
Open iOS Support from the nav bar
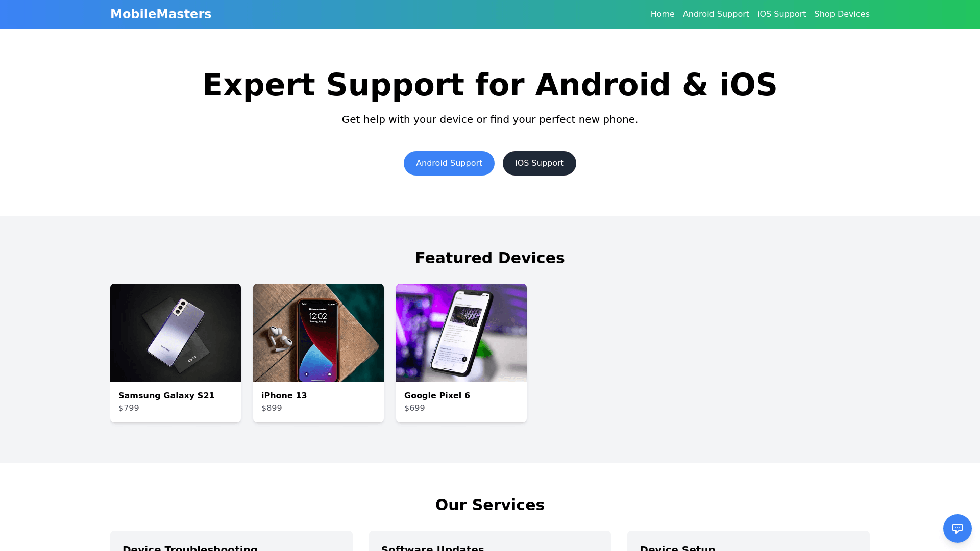tap(781, 14)
